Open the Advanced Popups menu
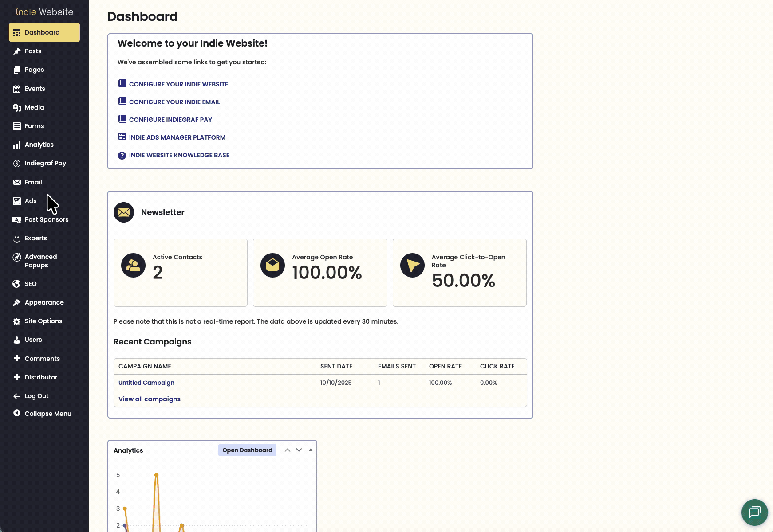The image size is (773, 532). (40, 261)
